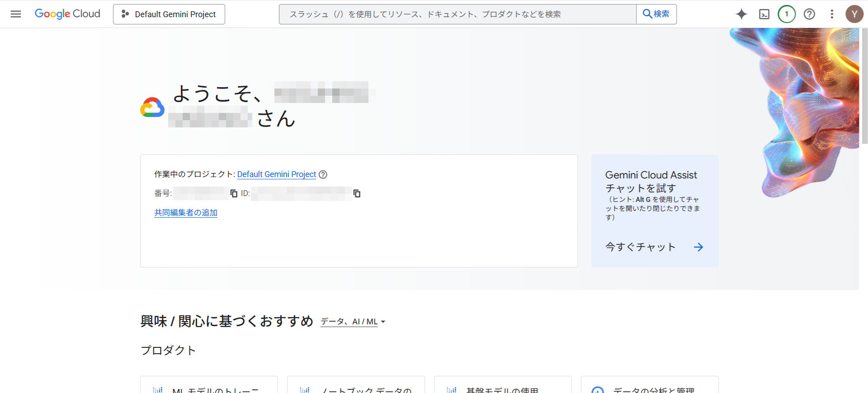Open the データの分析と管理 product card
This screenshot has width=868, height=393.
[x=649, y=386]
